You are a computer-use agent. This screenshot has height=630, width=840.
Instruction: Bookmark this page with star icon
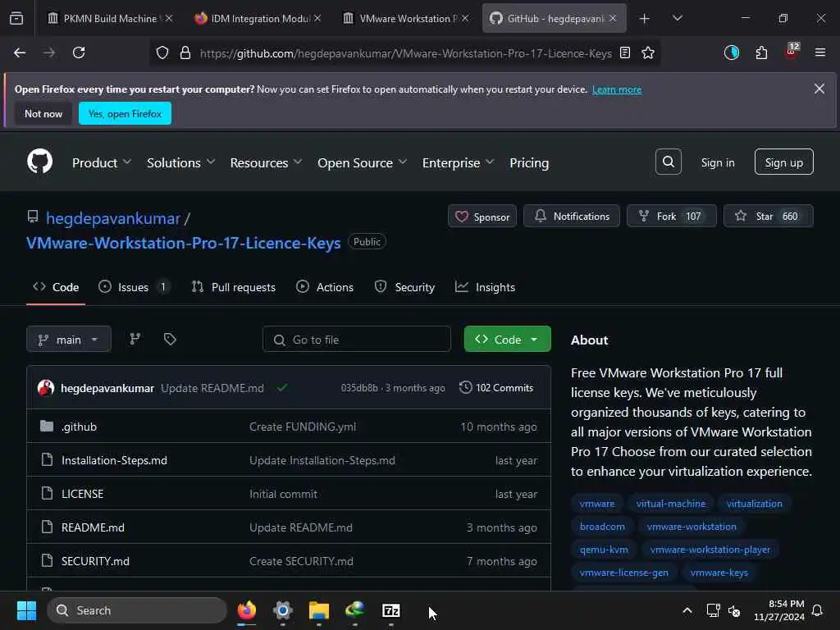coord(648,52)
